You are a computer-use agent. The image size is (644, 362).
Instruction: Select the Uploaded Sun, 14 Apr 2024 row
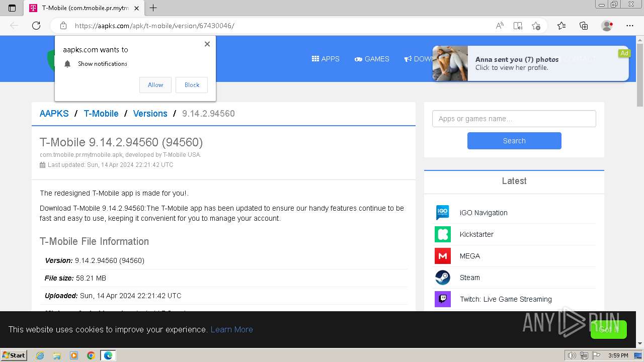[223, 296]
